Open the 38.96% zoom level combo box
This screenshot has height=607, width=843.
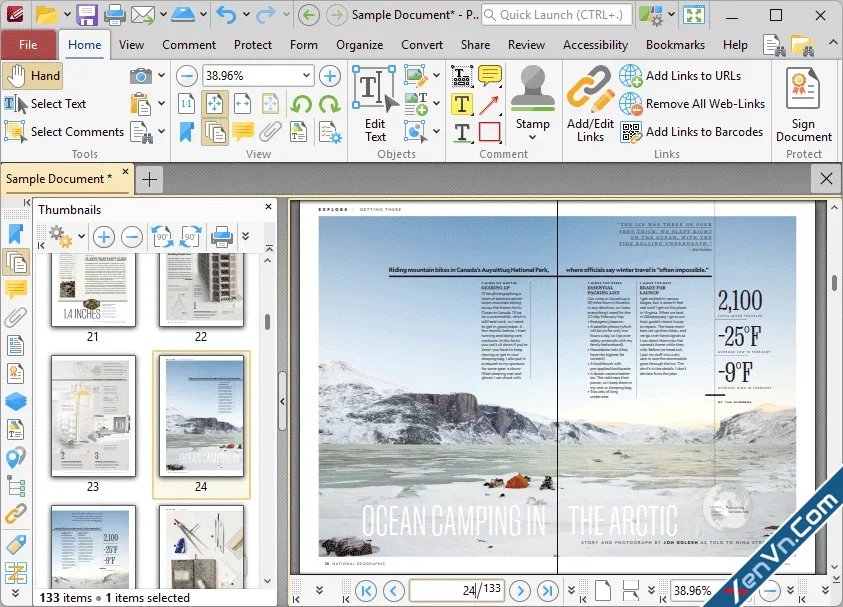[258, 76]
